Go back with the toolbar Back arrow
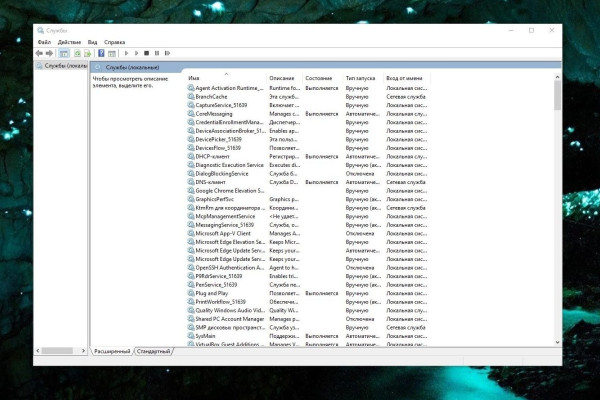This screenshot has height=400, width=600. pyautogui.click(x=39, y=53)
